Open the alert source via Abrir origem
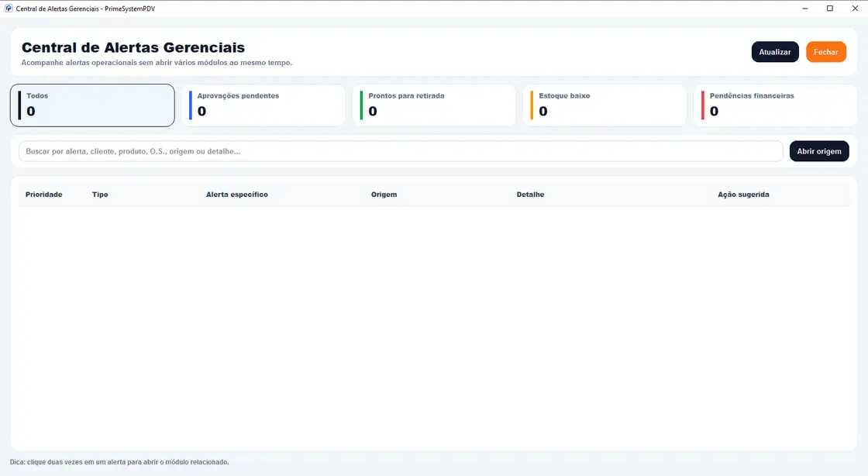Viewport: 868px width, 476px height. [819, 151]
